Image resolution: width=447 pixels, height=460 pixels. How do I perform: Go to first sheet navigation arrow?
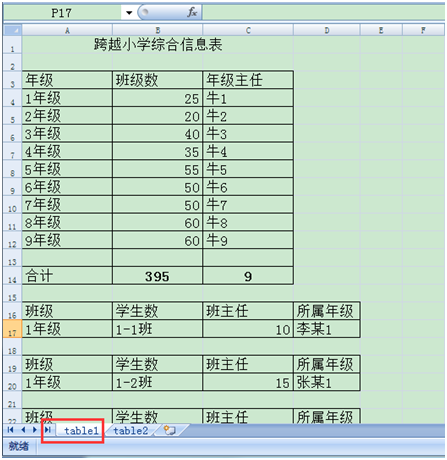pos(11,430)
